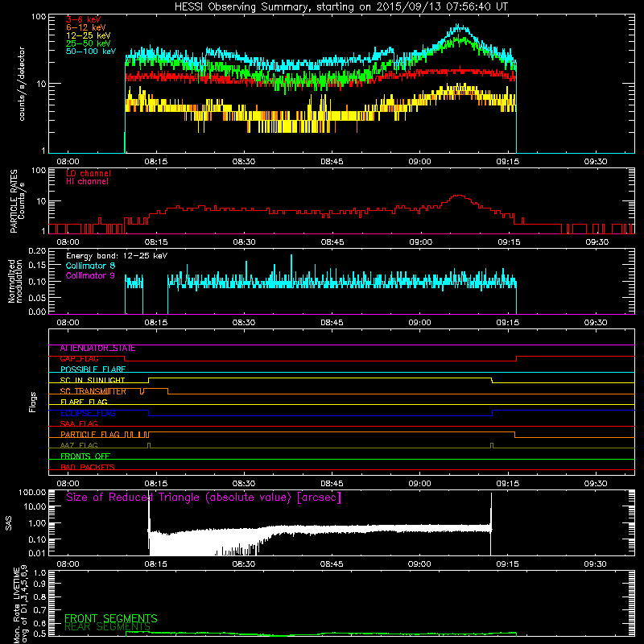This screenshot has width=644, height=644.
Task: Click the SAS axis label
Action: pyautogui.click(x=9, y=523)
